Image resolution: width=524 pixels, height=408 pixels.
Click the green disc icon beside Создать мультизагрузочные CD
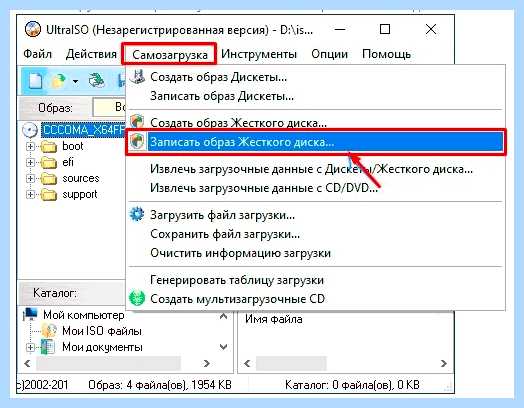(137, 298)
